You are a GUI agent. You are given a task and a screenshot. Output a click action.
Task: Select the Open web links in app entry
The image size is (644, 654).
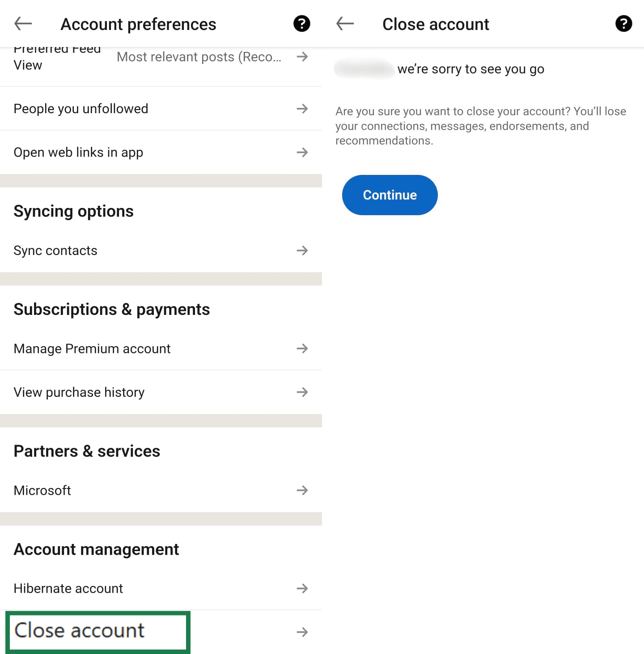[78, 152]
